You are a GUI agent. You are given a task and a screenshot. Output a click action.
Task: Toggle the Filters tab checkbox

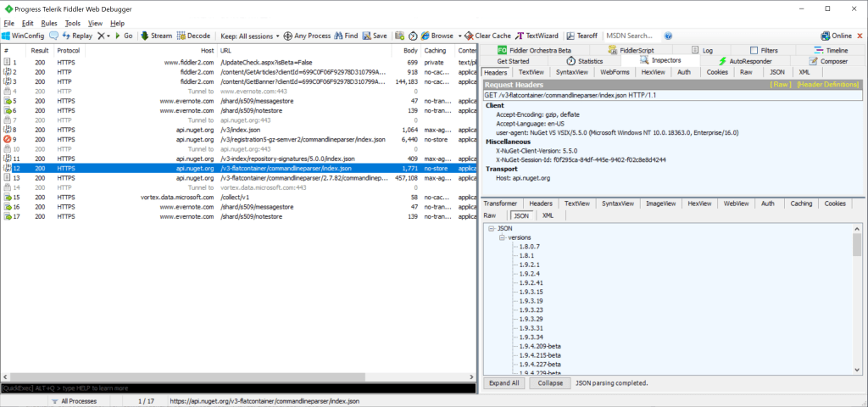[754, 51]
